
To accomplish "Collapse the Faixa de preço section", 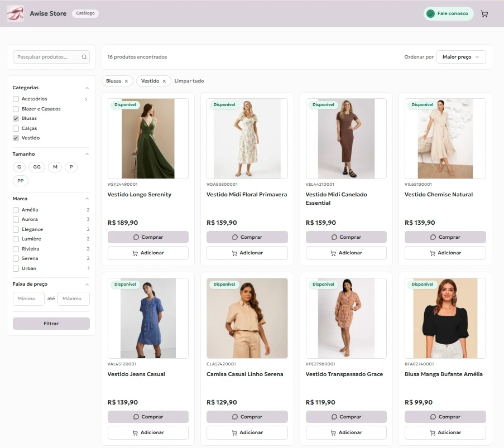I will coord(87,285).
